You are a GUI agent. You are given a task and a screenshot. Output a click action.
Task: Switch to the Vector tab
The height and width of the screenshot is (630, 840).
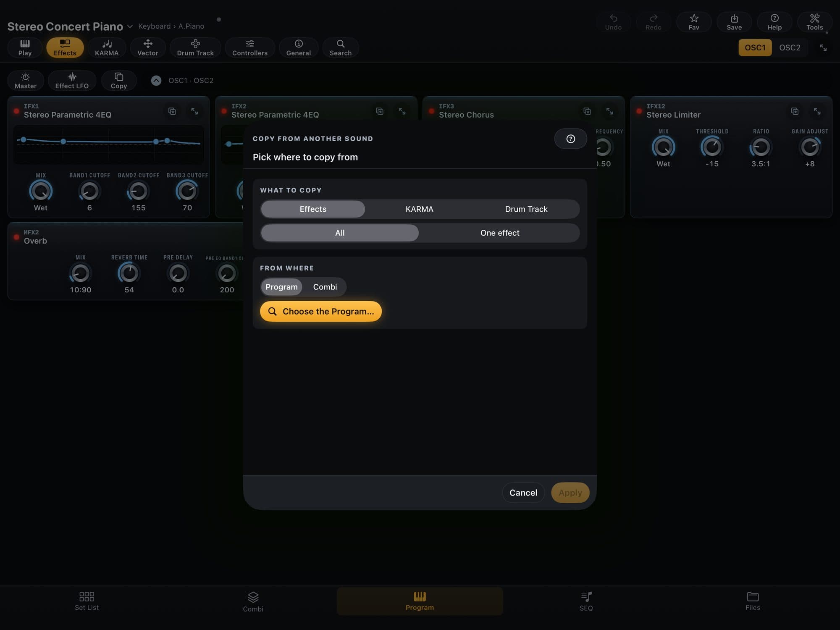coord(148,47)
